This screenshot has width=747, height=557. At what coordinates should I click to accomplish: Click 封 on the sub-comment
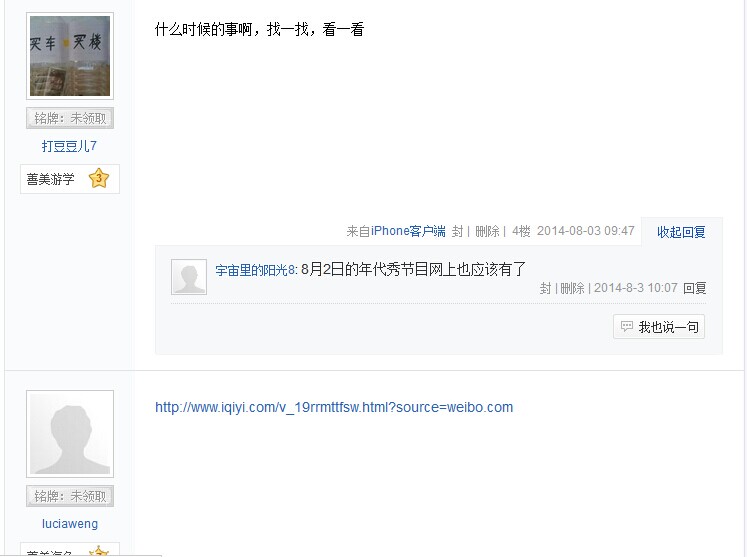545,288
